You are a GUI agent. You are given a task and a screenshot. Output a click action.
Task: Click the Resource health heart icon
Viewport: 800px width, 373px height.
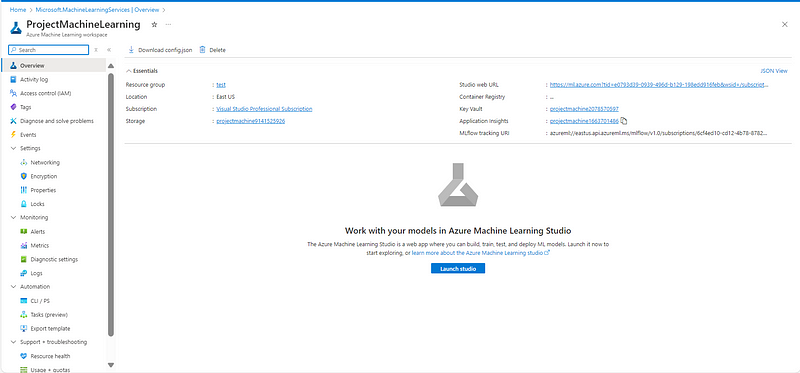pyautogui.click(x=23, y=356)
